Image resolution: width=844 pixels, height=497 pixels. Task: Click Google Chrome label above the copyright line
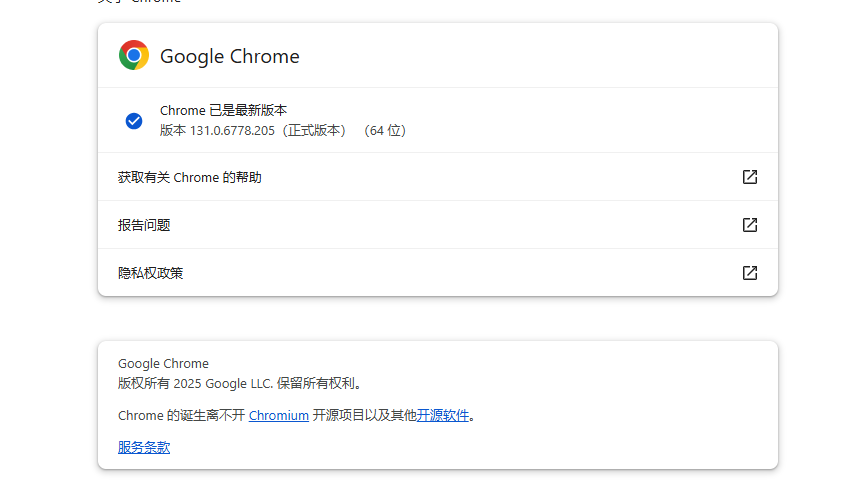point(163,364)
